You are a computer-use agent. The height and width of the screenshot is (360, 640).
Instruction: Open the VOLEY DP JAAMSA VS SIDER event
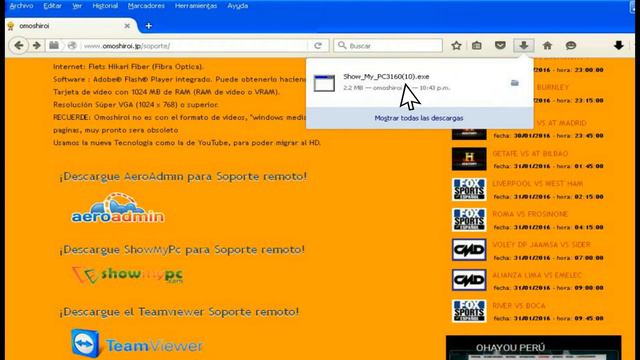(541, 244)
